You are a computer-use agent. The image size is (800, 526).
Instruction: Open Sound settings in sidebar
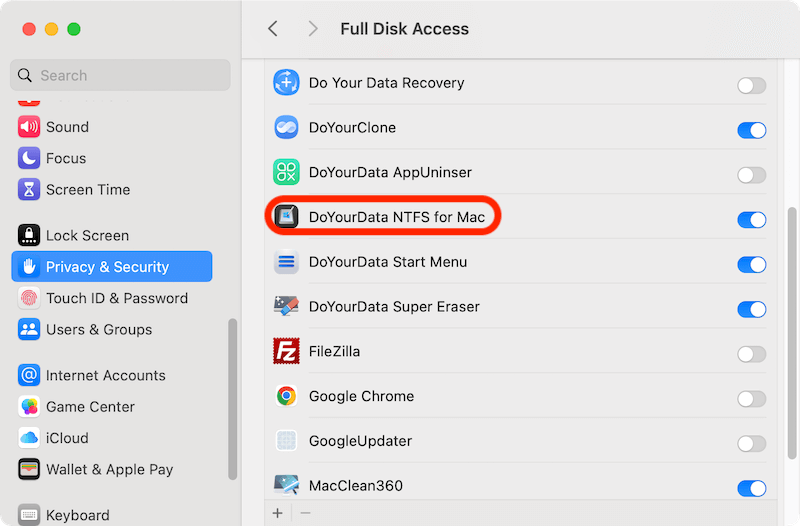click(67, 127)
